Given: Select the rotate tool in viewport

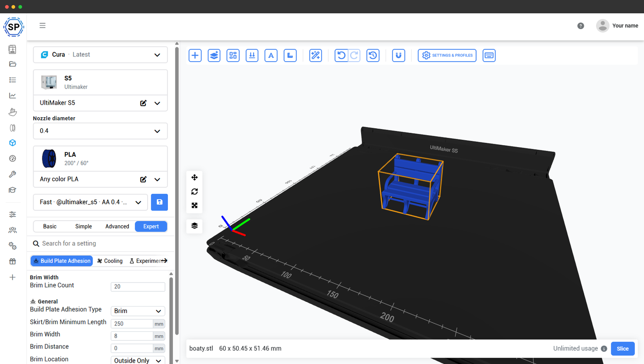Looking at the screenshot, I should (x=195, y=192).
